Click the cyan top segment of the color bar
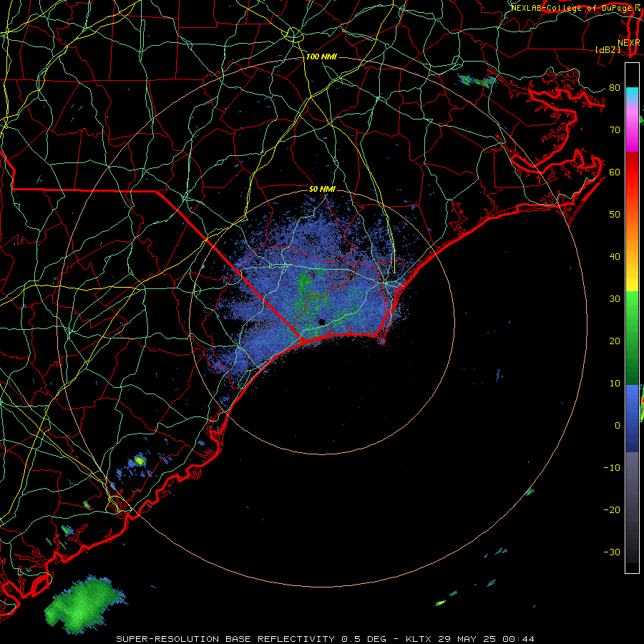The image size is (644, 644). click(x=632, y=94)
